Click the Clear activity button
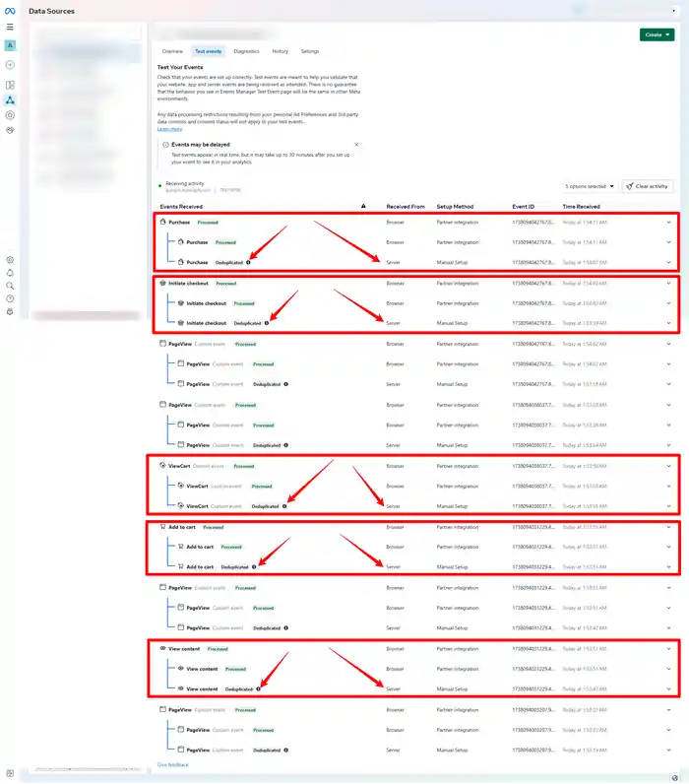The height and width of the screenshot is (784, 689). (x=648, y=186)
